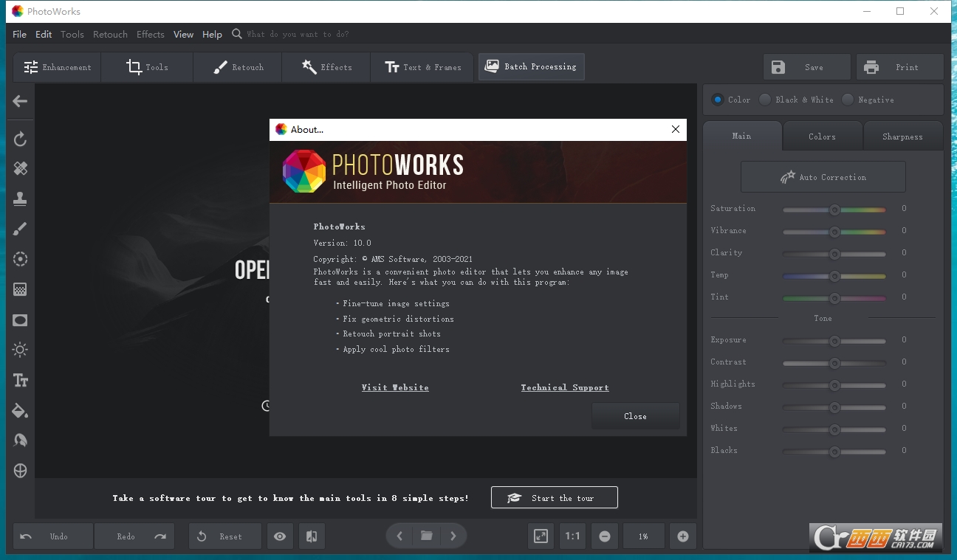
Task: Close the About dialog with X
Action: point(675,129)
